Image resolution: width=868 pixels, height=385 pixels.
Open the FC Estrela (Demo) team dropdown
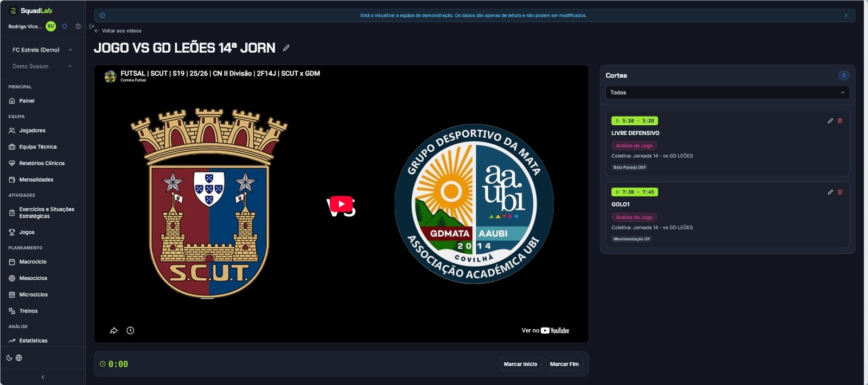[x=42, y=50]
